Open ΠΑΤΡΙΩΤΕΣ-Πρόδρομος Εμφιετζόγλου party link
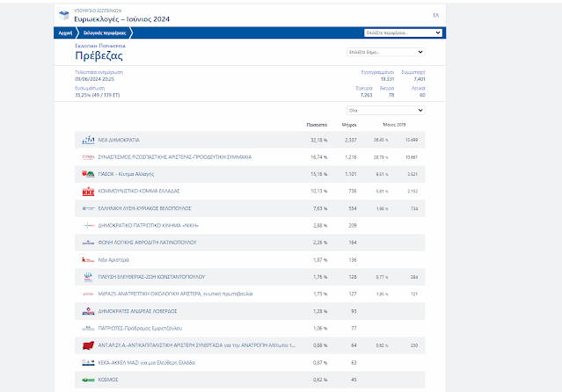The width and height of the screenshot is (562, 392). click(140, 328)
